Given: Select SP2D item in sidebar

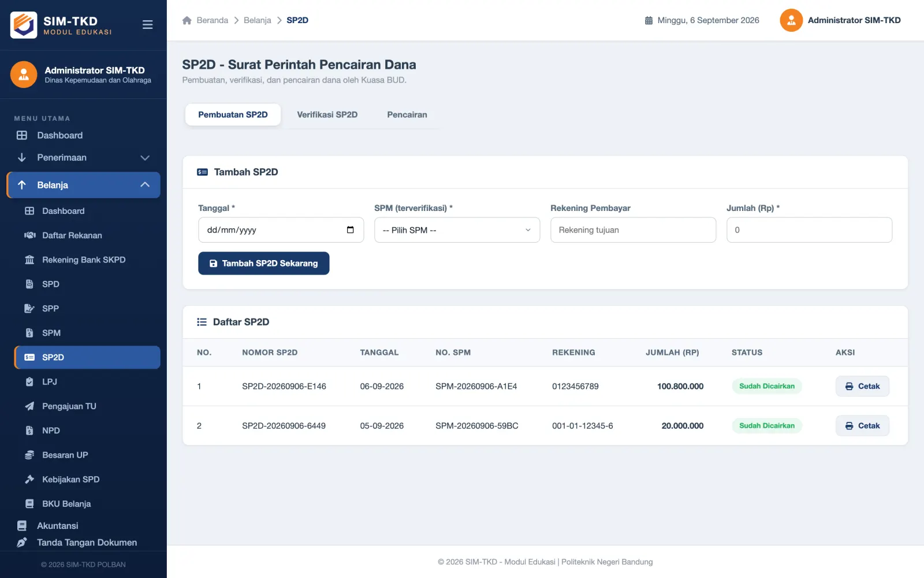Looking at the screenshot, I should 87,357.
